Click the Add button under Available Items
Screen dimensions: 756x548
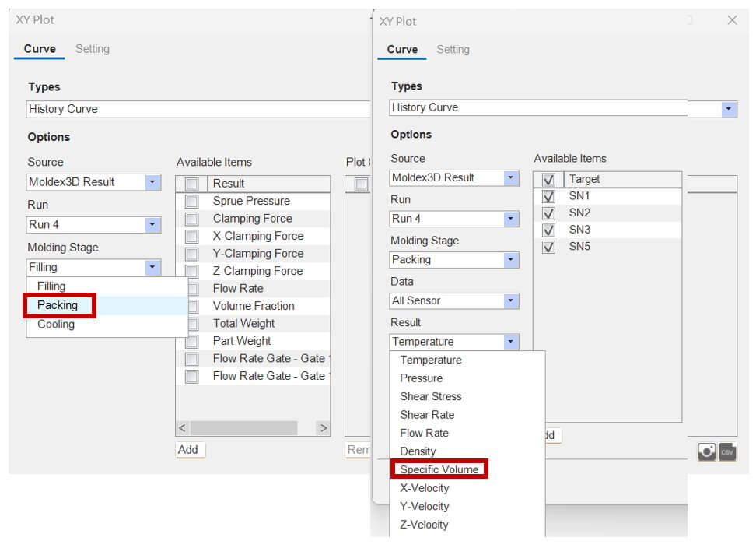click(x=190, y=450)
